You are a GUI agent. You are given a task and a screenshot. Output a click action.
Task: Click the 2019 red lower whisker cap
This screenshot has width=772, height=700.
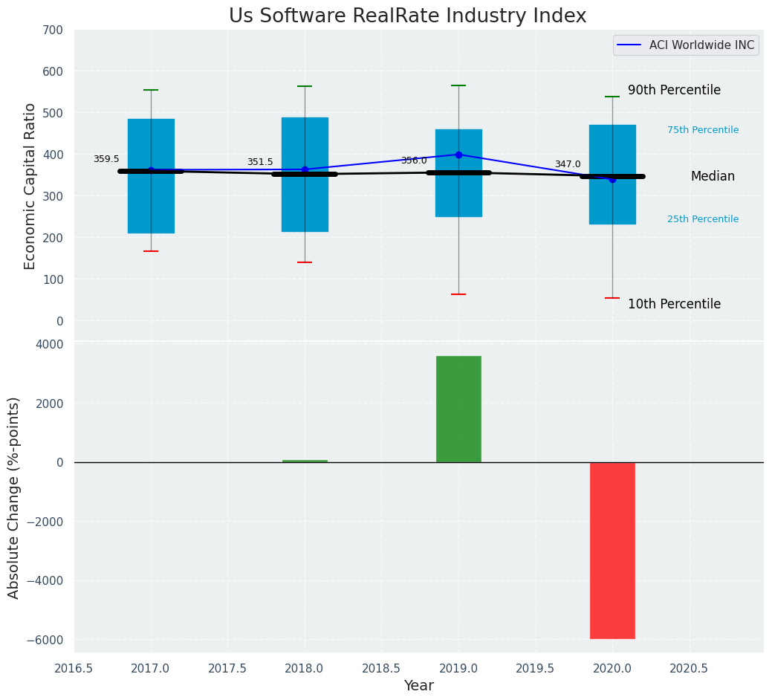coord(458,294)
